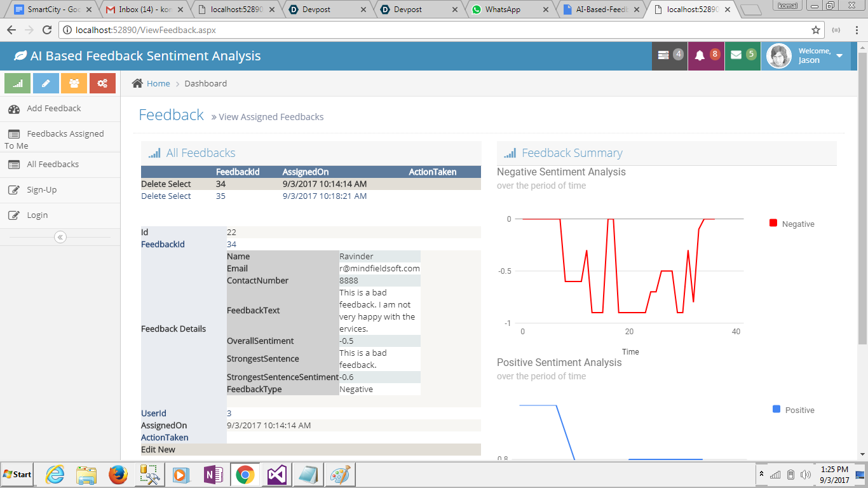
Task: Open Visual Studio from taskbar
Action: [277, 475]
